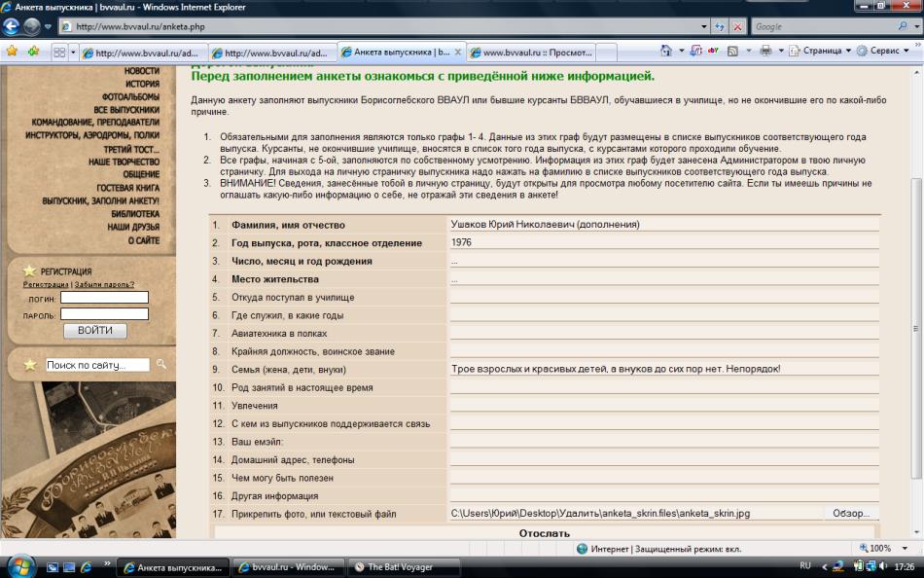The width and height of the screenshot is (924, 578).
Task: Click Add to Favorites icon
Action: coord(33,52)
